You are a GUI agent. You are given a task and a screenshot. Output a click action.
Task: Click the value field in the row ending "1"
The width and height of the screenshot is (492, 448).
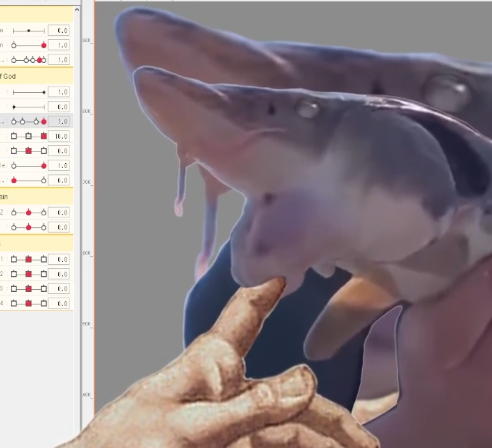coord(59,259)
